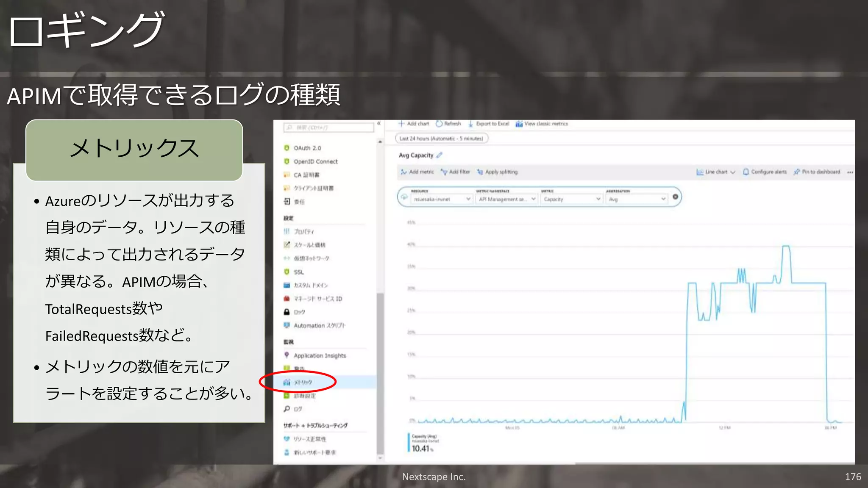This screenshot has width=868, height=488.
Task: Open the マネージド サービス ID icon
Action: [x=287, y=299]
